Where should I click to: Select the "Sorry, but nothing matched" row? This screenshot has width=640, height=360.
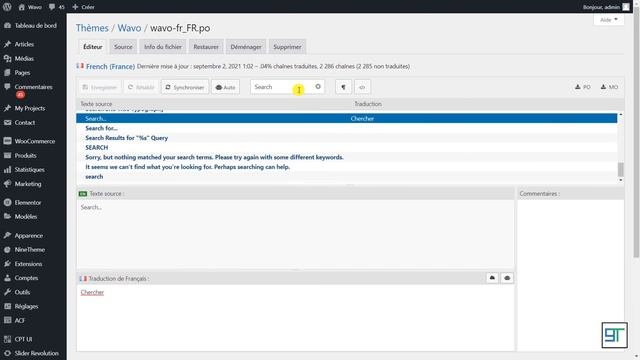(347, 157)
